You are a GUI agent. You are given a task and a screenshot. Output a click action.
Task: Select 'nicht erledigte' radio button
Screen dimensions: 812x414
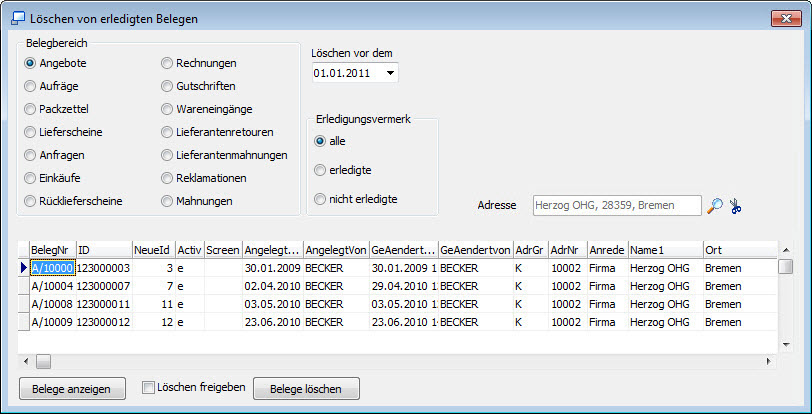click(320, 199)
